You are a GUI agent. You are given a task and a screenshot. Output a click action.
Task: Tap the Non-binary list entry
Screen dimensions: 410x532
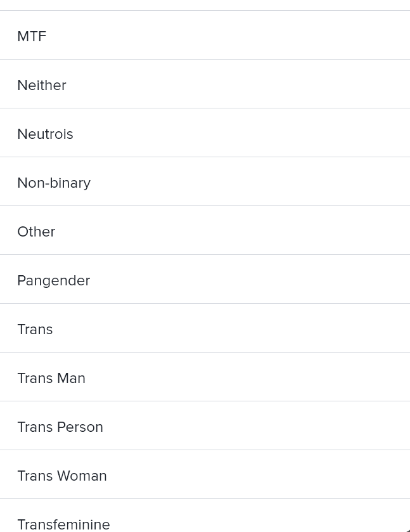click(x=205, y=182)
